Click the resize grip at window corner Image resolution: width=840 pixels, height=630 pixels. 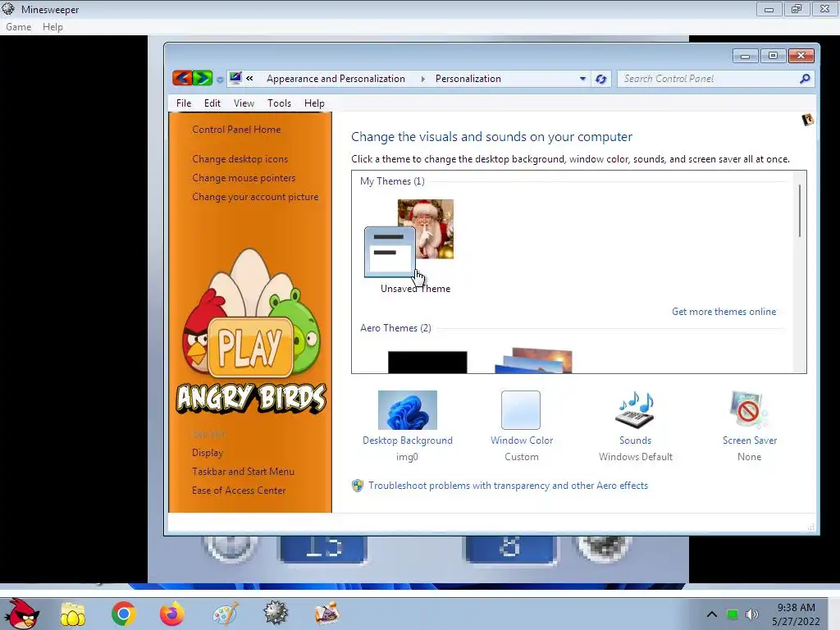tap(811, 527)
